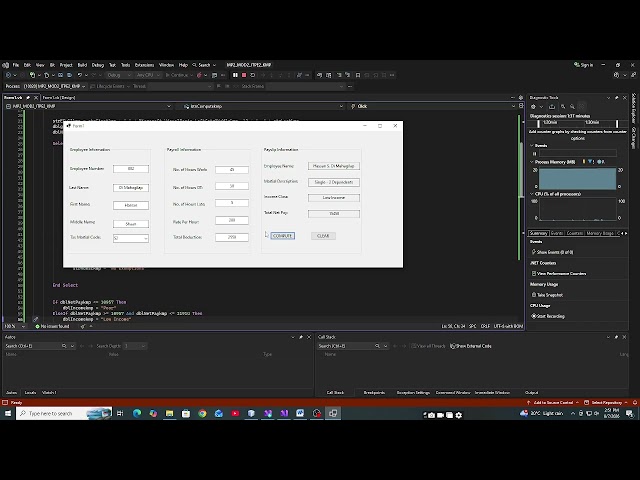Click the Total Deduction text box
Viewport: 640px width, 480px height.
coord(232,237)
